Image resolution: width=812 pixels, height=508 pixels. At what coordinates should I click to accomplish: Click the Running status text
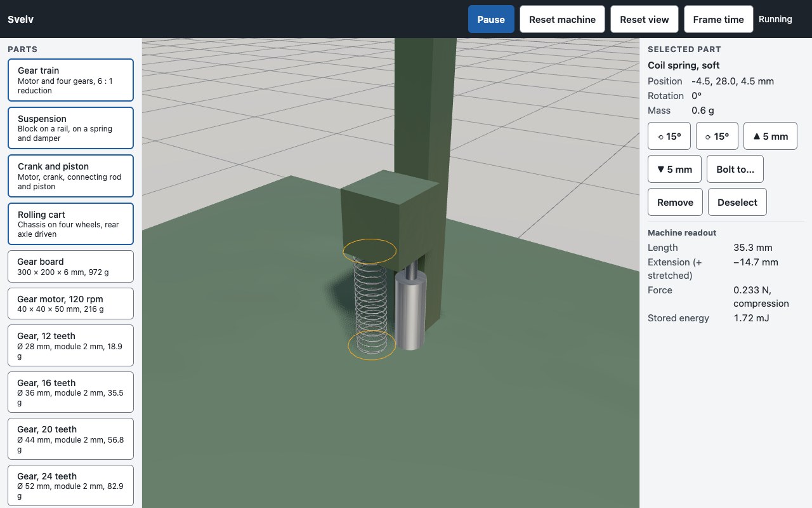[x=775, y=19]
